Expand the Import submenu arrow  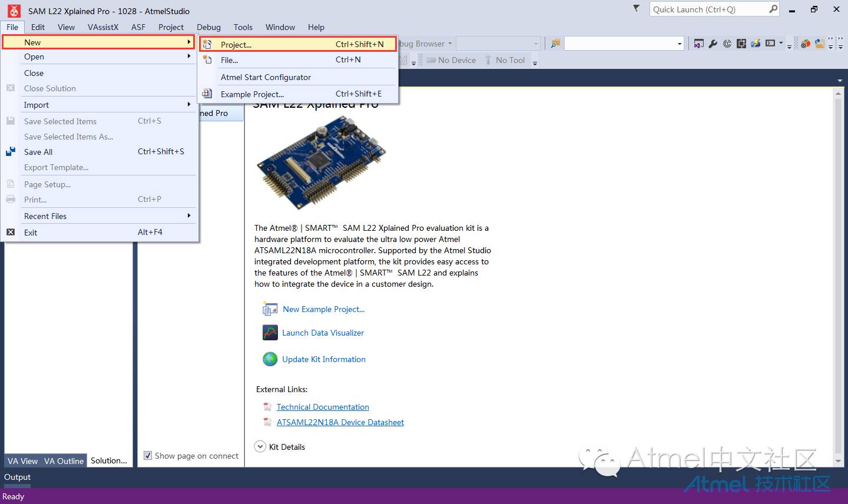click(189, 104)
